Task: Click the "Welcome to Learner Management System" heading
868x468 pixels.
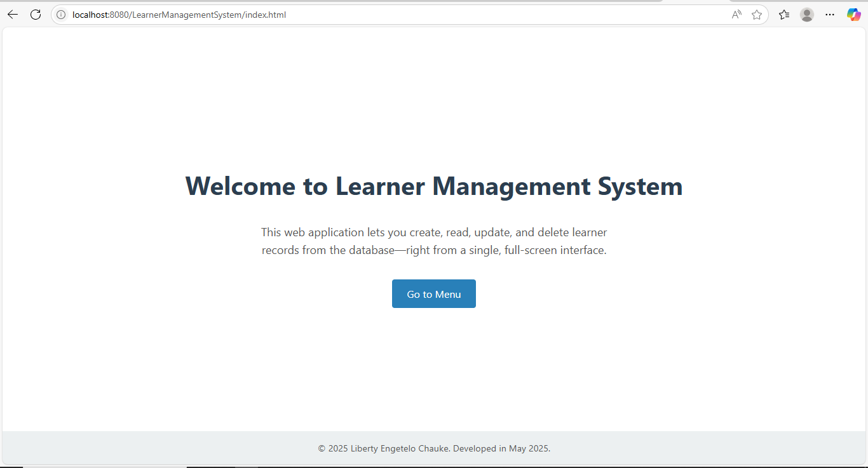Action: [434, 186]
